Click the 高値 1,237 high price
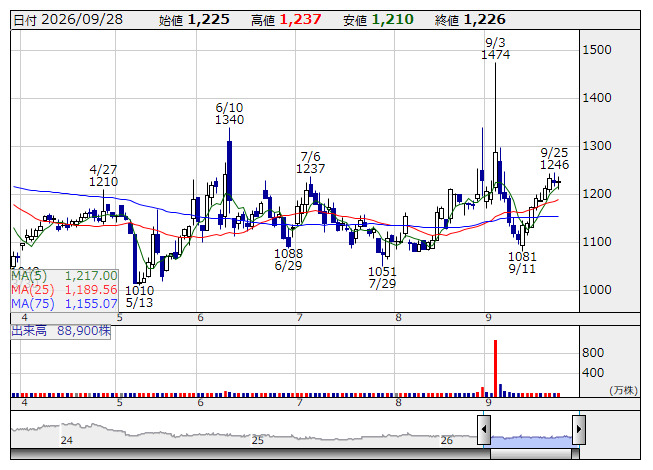The width and height of the screenshot is (653, 470). [x=286, y=20]
